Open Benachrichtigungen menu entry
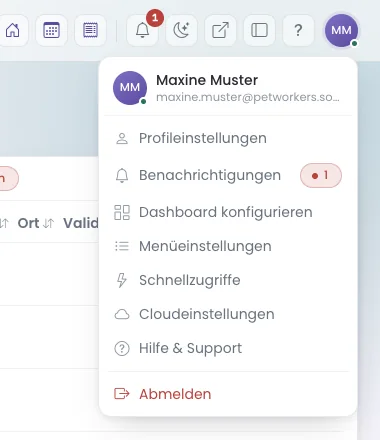 coord(228,175)
